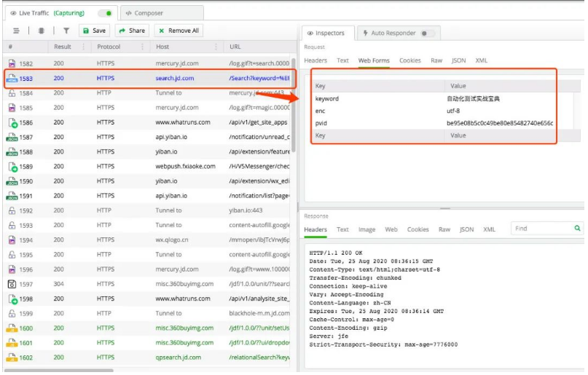Select the request Text tab
Viewport: 588px width, 375px height.
coord(342,60)
